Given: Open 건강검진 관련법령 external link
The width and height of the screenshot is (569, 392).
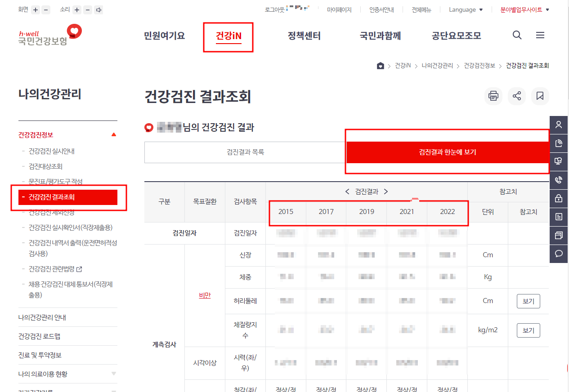Looking at the screenshot, I should coord(55,269).
